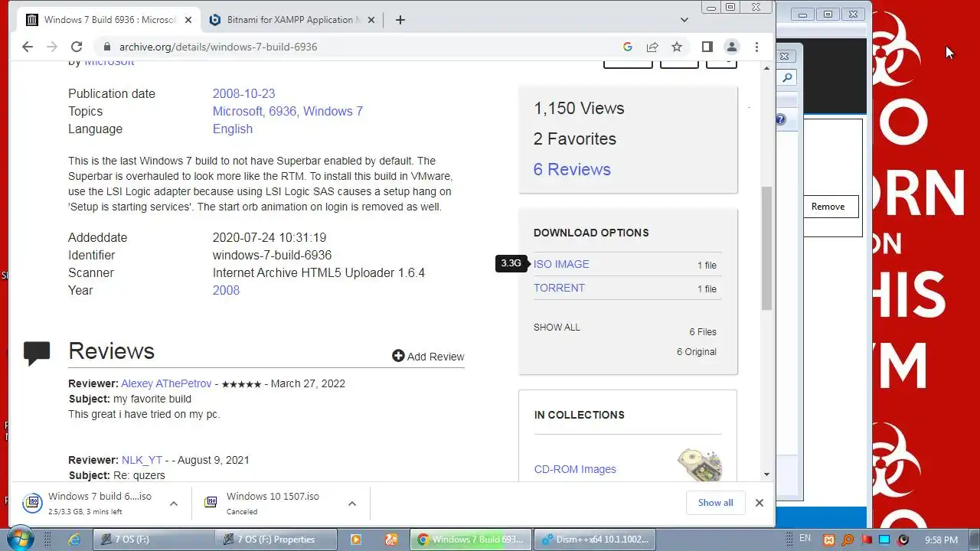
Task: Close the Windows 7 Build 6936 tab
Action: [188, 20]
